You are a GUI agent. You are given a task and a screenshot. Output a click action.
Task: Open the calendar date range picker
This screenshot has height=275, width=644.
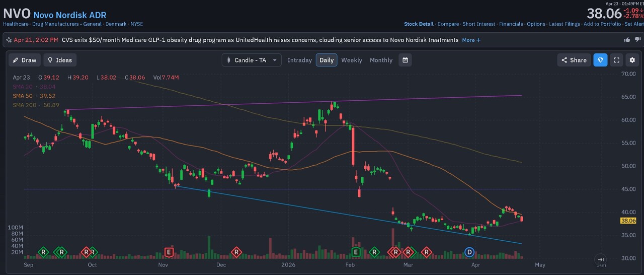pyautogui.click(x=405, y=60)
